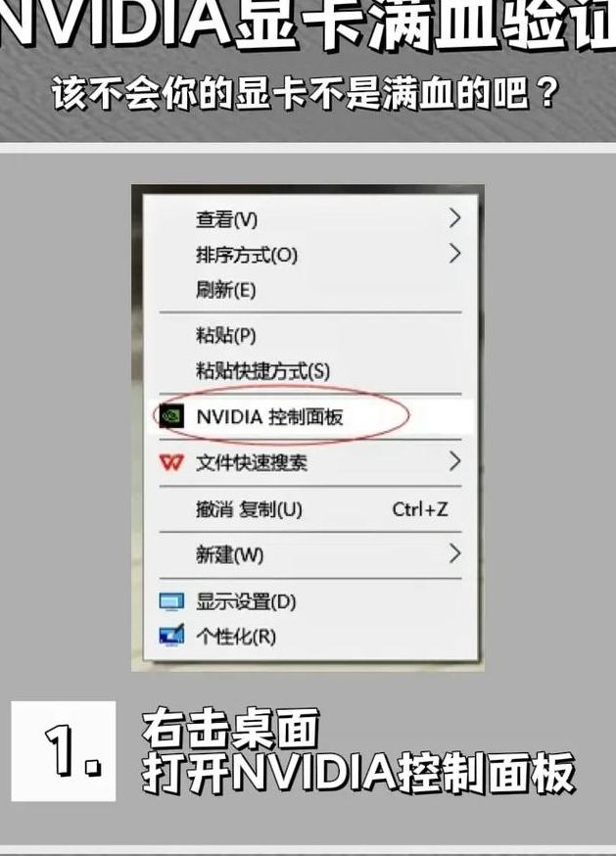Screen dimensions: 616x856
Task: Expand the 文件快速搜索 submenu arrow
Action: 454,462
